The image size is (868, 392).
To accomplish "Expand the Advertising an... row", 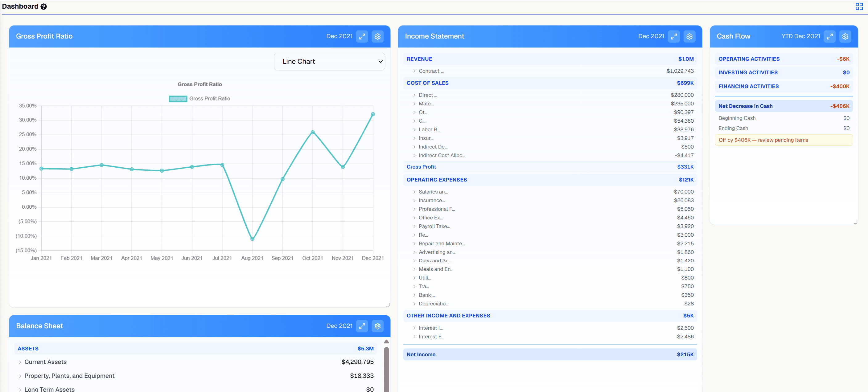I will (x=414, y=252).
